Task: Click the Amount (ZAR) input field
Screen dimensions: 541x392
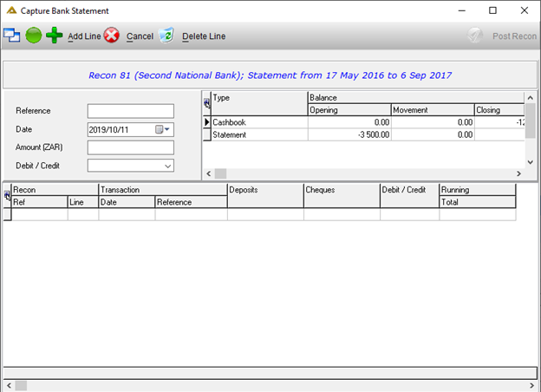Action: click(x=130, y=147)
